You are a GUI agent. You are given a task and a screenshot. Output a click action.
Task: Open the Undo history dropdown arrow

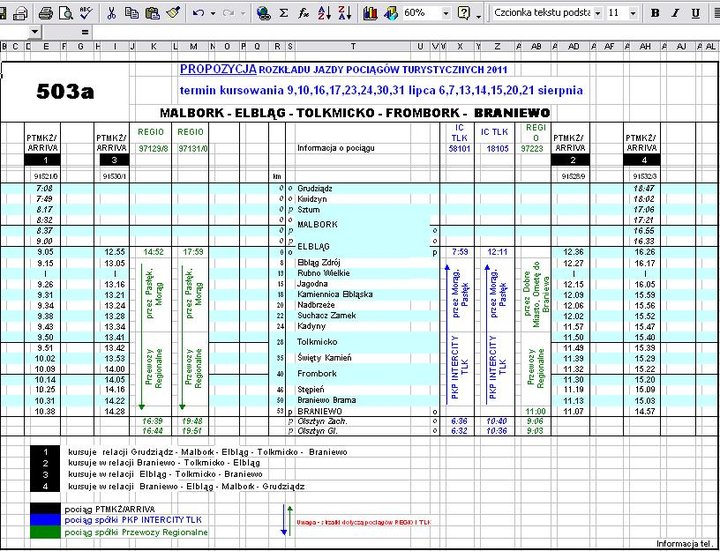(213, 13)
